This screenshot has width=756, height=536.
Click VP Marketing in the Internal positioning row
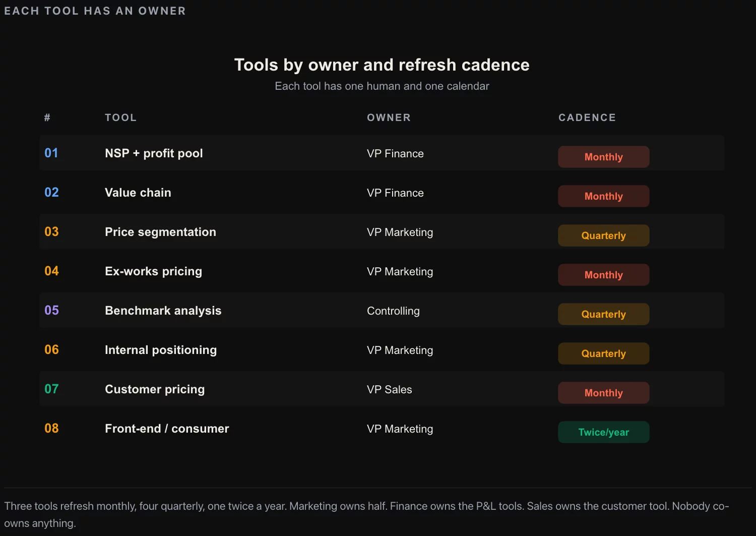[400, 350]
